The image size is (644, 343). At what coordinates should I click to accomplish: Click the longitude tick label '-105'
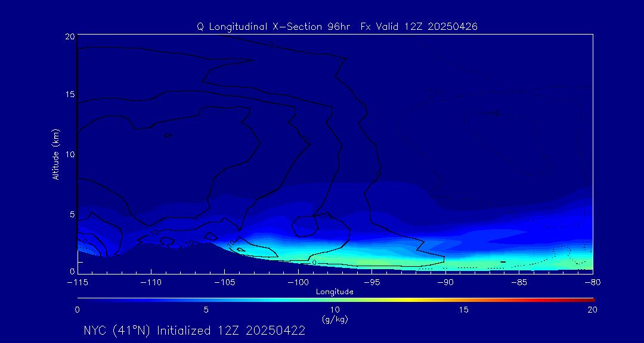coord(224,283)
